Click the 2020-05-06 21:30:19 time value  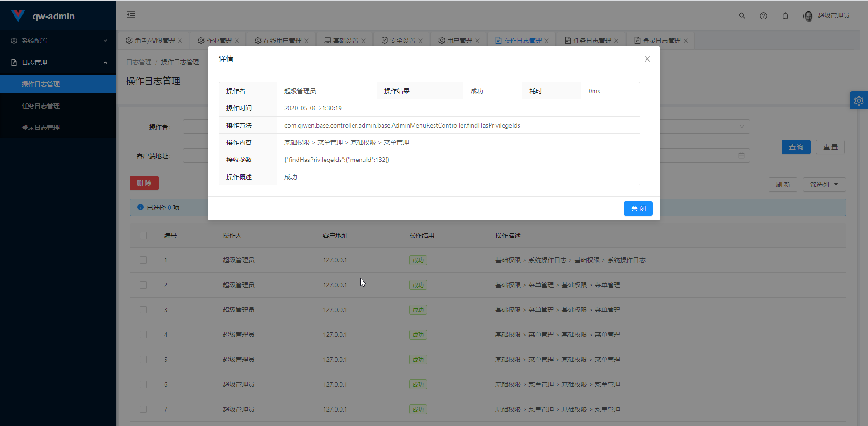point(313,108)
